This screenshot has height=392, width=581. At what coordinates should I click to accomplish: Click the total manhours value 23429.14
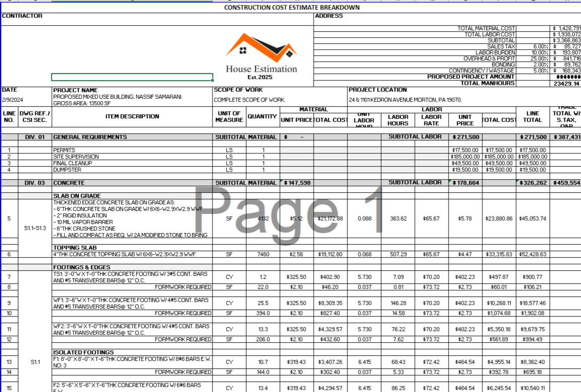pyautogui.click(x=565, y=84)
